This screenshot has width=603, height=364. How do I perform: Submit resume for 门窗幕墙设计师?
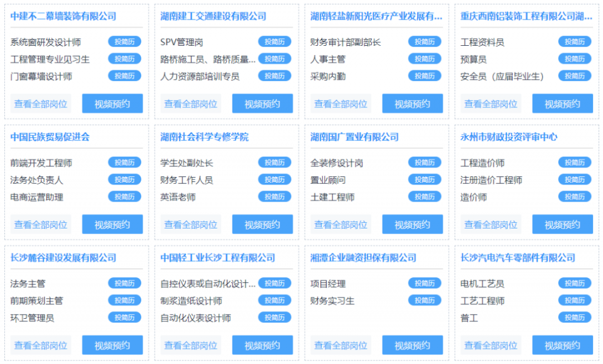coord(124,76)
